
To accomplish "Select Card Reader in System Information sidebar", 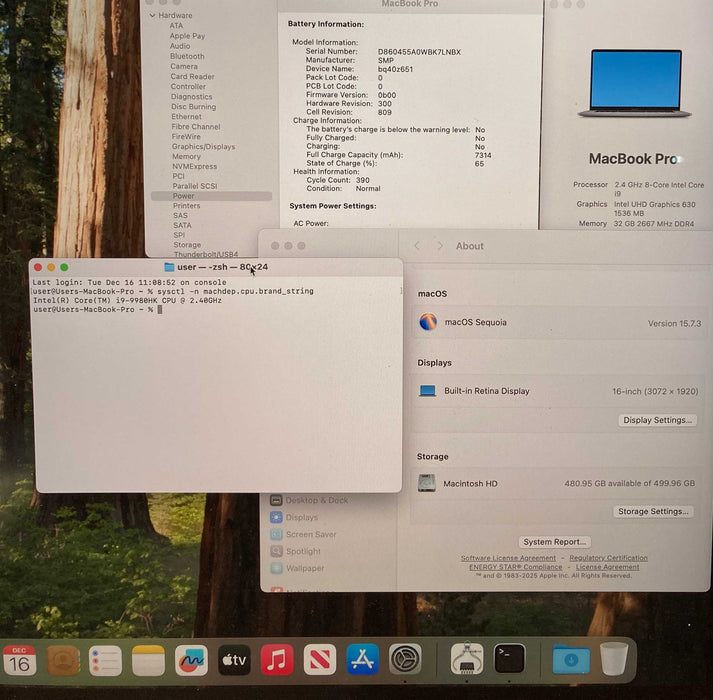I will [x=192, y=76].
